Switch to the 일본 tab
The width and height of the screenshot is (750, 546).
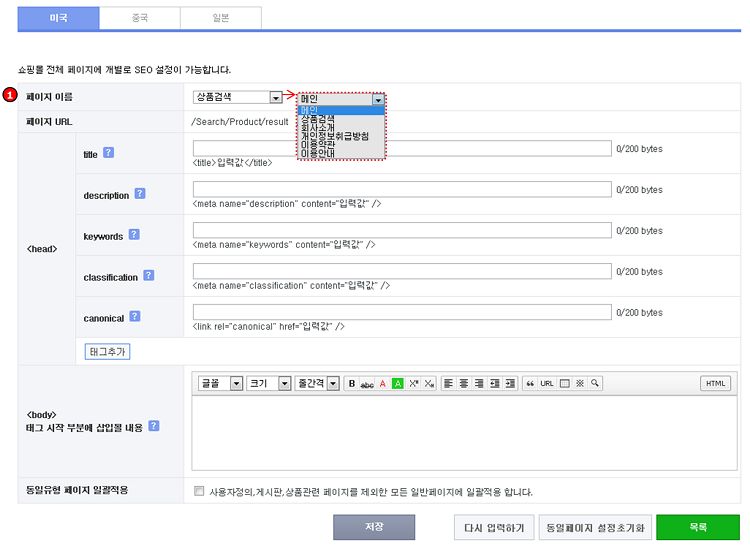coord(220,17)
